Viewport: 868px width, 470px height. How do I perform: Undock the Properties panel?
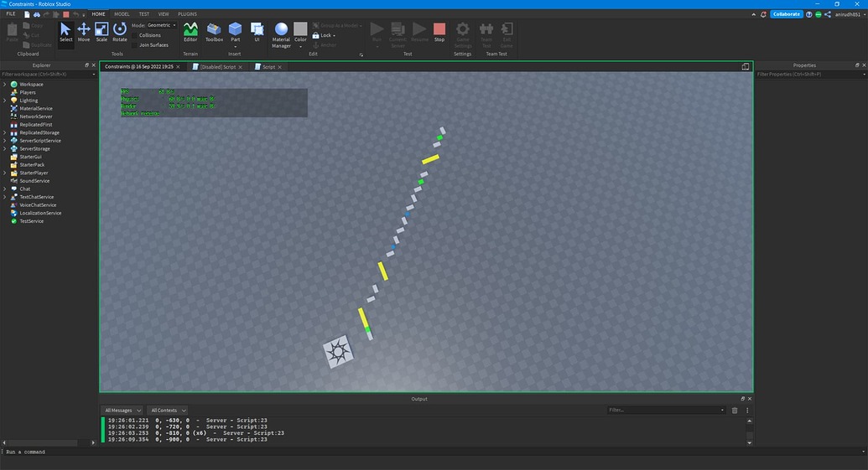coord(857,65)
